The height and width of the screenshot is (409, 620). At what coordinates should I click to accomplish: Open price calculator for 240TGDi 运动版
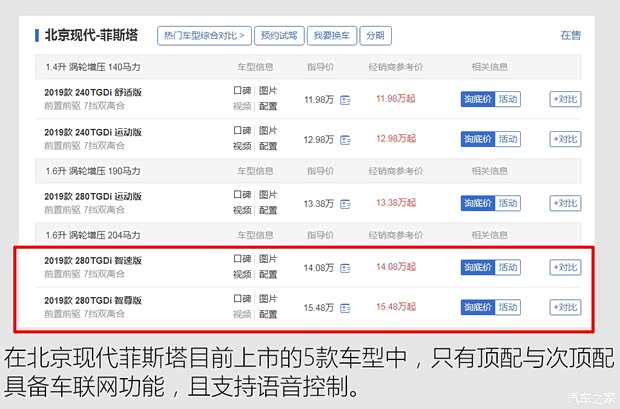[x=345, y=138]
